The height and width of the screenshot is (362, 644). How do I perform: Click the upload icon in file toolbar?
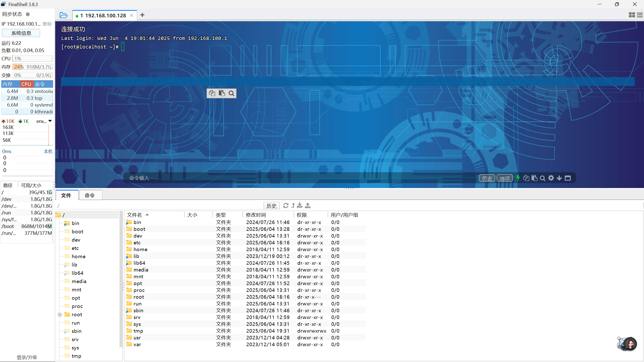click(x=308, y=205)
